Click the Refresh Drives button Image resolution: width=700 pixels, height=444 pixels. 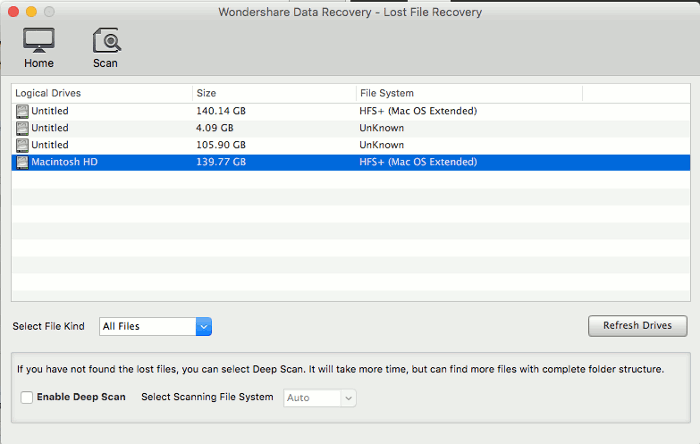tap(638, 326)
